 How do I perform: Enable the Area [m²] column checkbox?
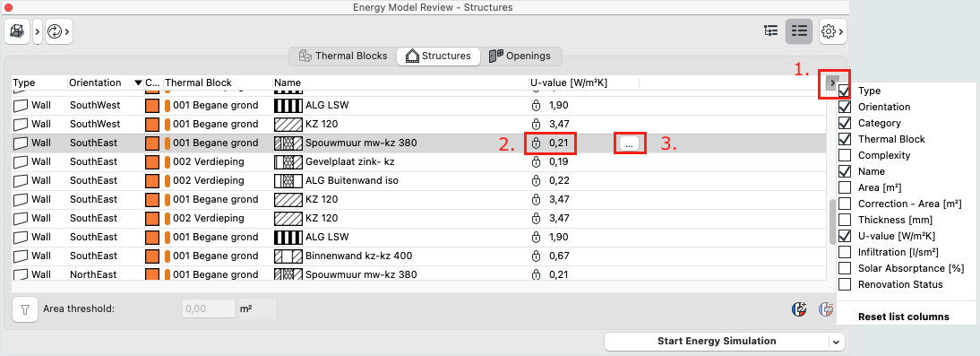click(845, 187)
